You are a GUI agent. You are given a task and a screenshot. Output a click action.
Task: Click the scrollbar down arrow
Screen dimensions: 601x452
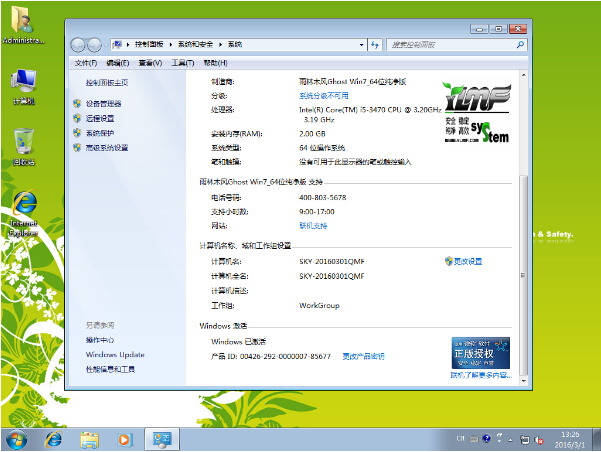(x=523, y=381)
